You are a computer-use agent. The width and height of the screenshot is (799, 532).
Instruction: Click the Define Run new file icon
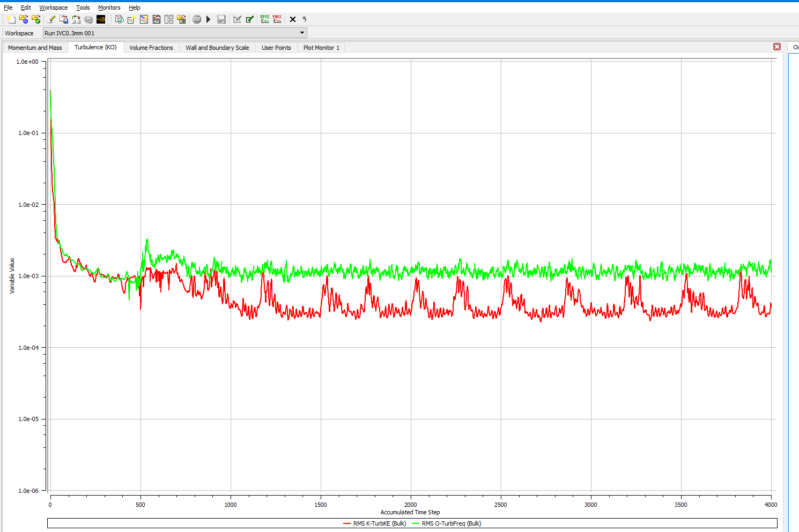(x=11, y=19)
